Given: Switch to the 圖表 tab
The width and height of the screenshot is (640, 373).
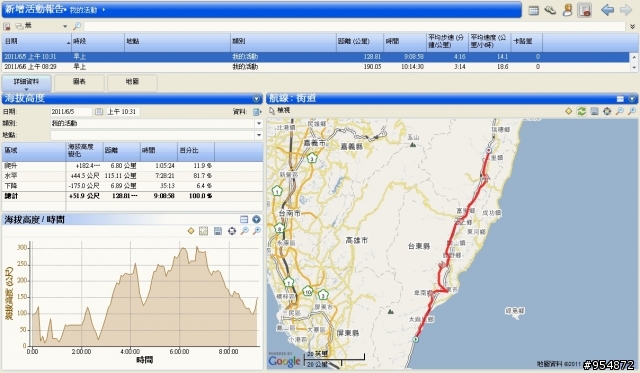Looking at the screenshot, I should (79, 82).
